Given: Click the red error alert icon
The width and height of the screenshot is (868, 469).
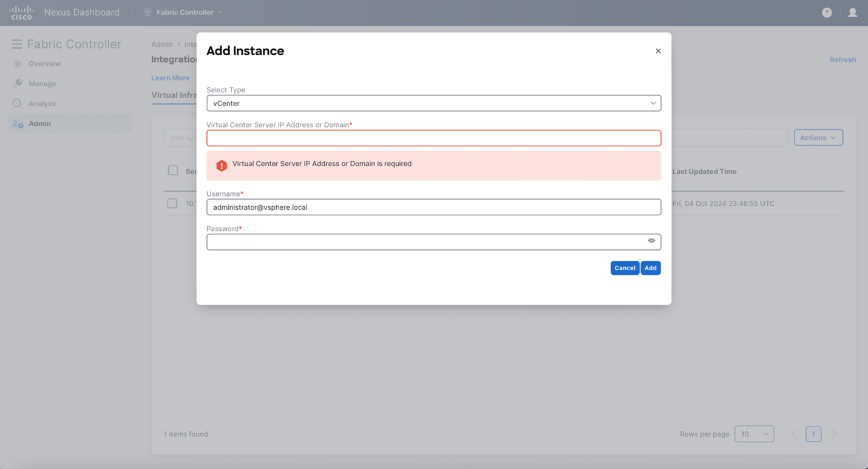Looking at the screenshot, I should (x=222, y=165).
